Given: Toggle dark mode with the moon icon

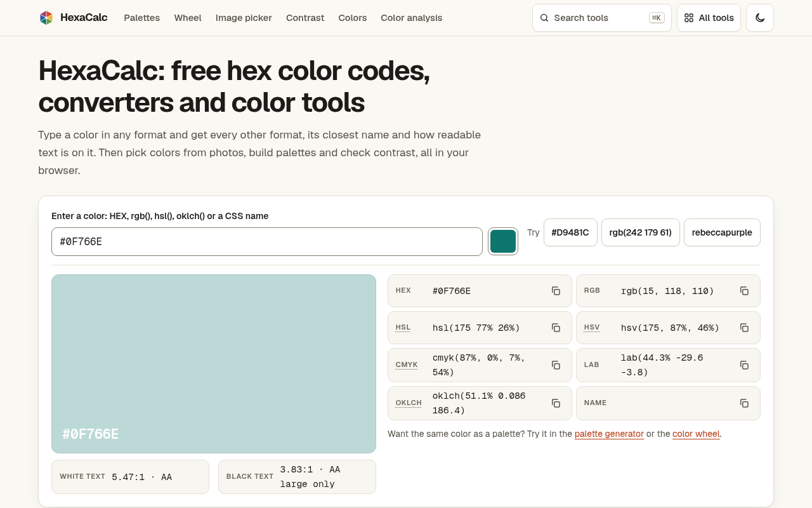Looking at the screenshot, I should click(760, 18).
